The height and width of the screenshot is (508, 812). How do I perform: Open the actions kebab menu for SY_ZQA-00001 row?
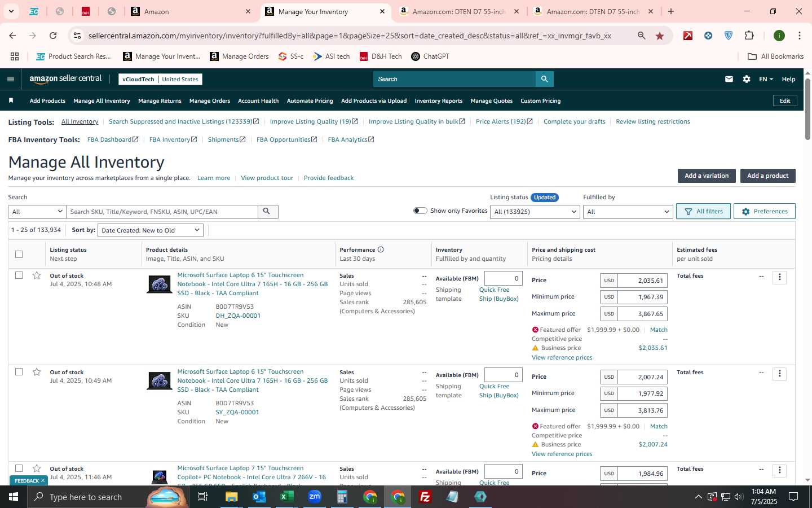pos(779,374)
